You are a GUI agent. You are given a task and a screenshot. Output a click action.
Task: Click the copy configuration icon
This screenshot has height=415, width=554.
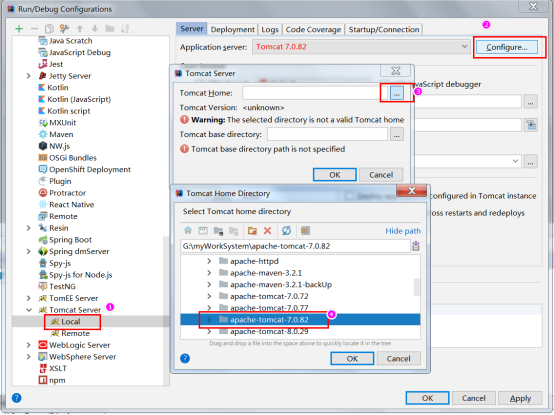[x=49, y=29]
